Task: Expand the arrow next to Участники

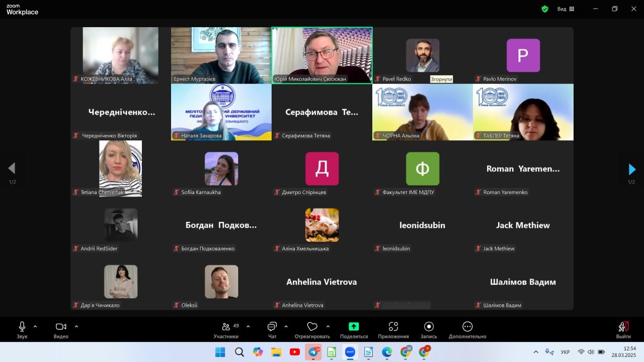Action: point(248,326)
